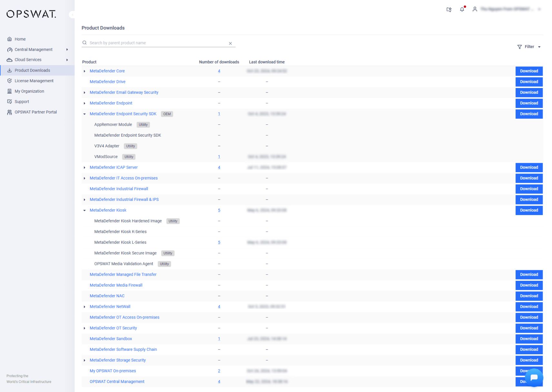
Task: Open the MetaDefender Sandbox product link
Action: pyautogui.click(x=111, y=338)
